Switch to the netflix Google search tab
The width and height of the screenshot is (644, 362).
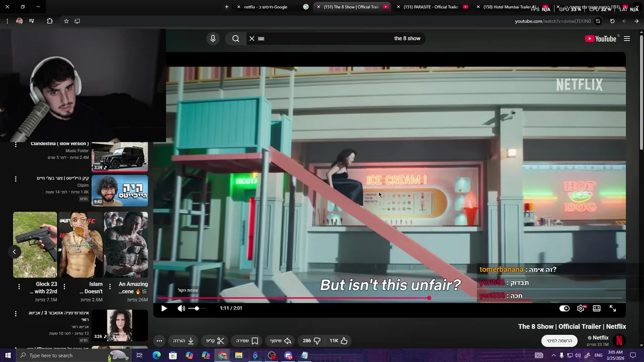click(272, 7)
